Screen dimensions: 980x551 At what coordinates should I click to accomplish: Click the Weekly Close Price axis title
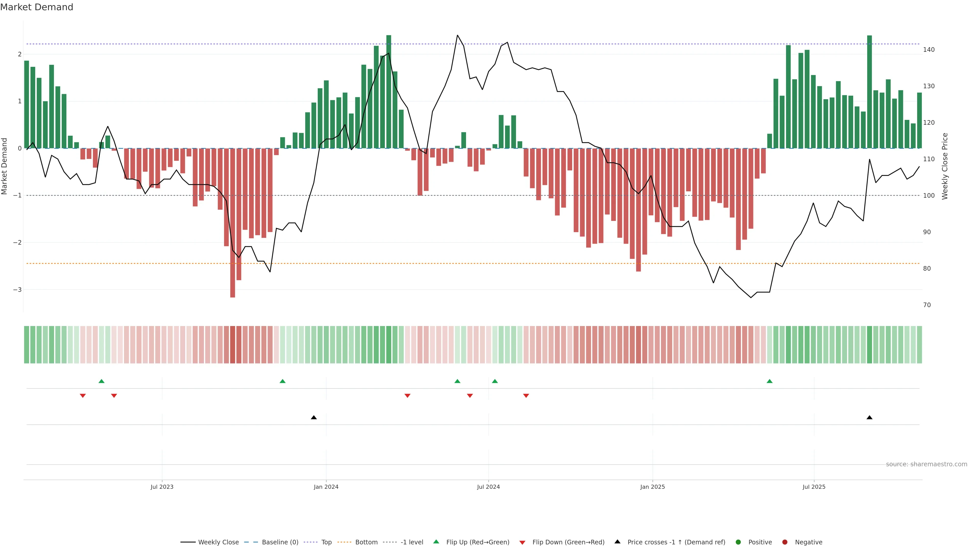pos(945,166)
